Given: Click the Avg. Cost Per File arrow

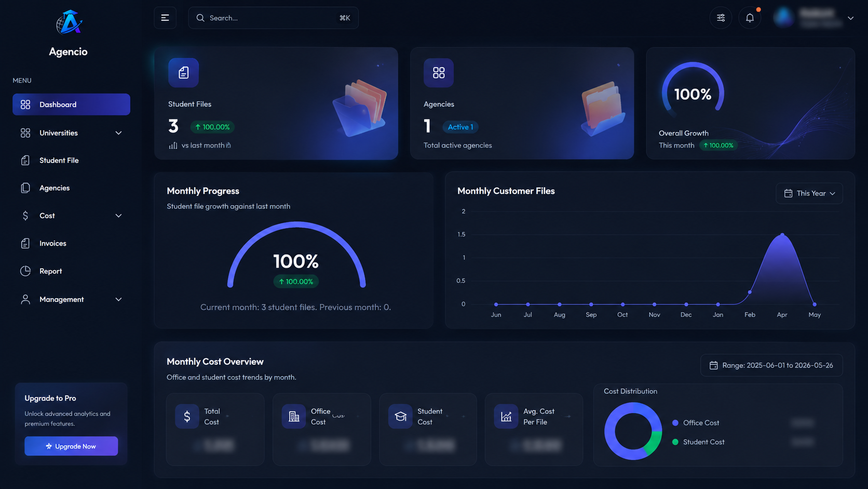Looking at the screenshot, I should pos(568,416).
